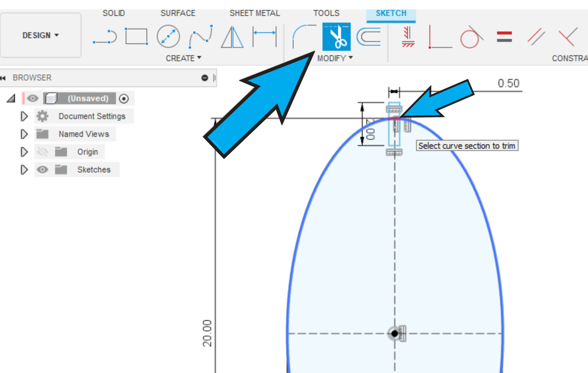Toggle visibility of Sketches folder
The height and width of the screenshot is (373, 588).
43,170
